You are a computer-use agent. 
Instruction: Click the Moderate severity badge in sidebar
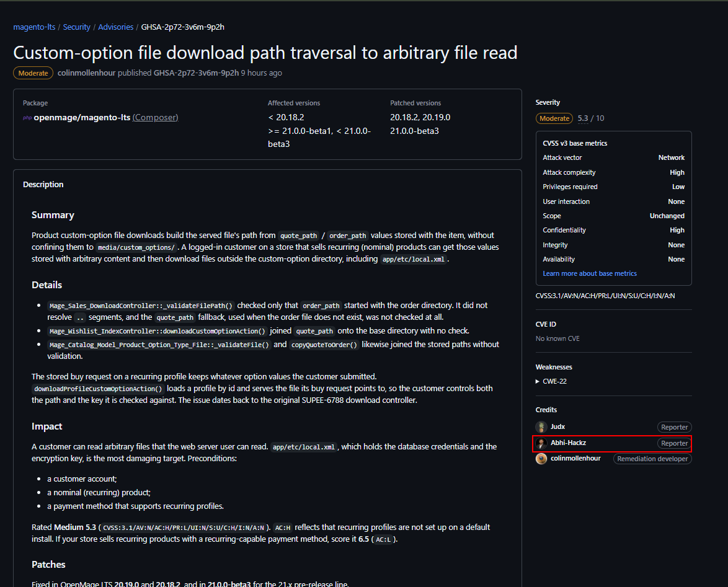554,118
